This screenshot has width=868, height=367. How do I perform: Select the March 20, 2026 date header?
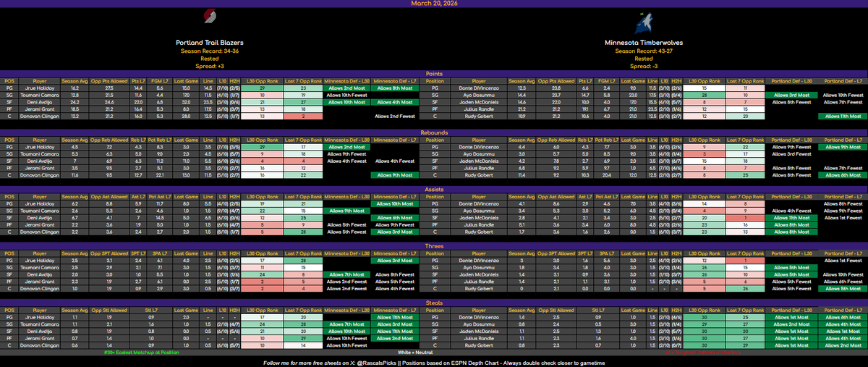(434, 3)
